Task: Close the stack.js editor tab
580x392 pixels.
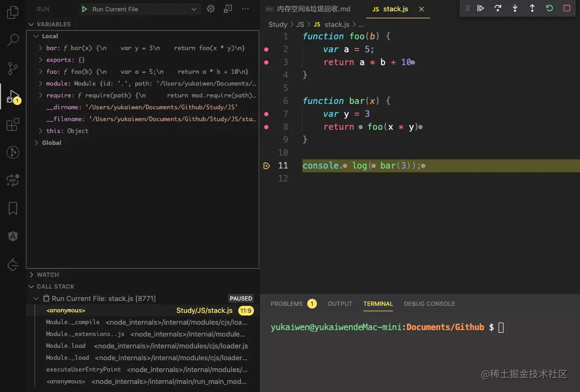Action: (422, 9)
